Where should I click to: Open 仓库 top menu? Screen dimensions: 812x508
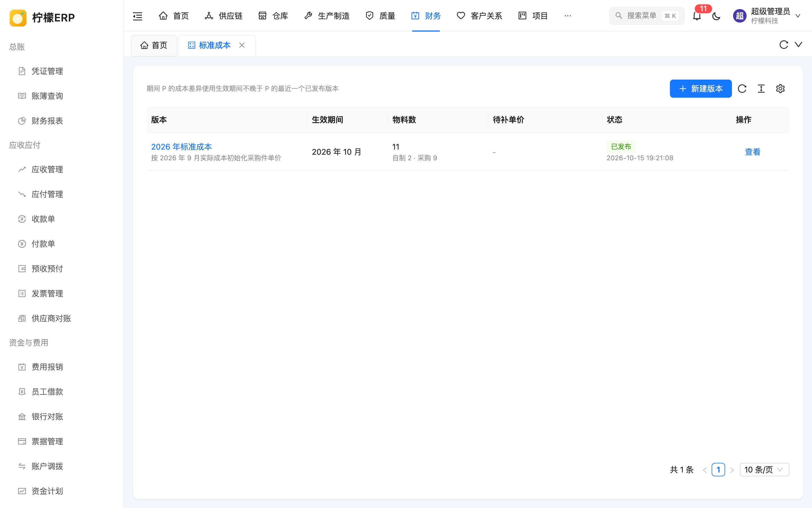point(273,16)
